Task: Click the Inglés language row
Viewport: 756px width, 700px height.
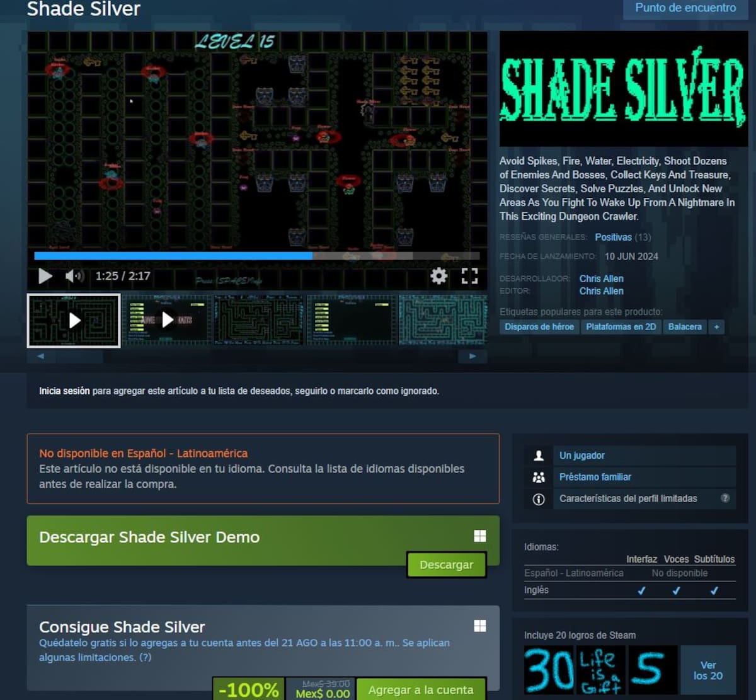Action: point(630,590)
